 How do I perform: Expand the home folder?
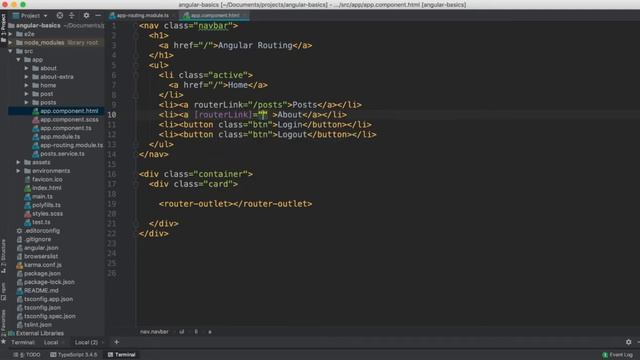[27, 85]
